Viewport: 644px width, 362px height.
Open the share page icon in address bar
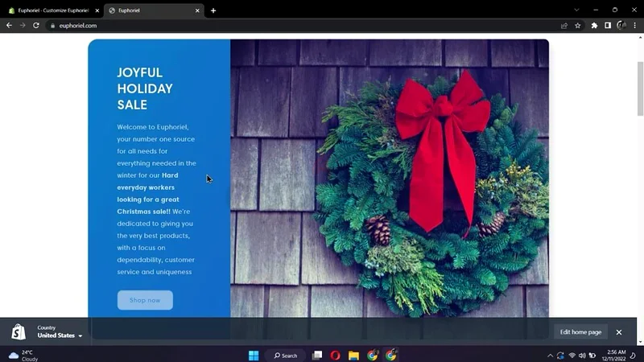tap(564, 26)
